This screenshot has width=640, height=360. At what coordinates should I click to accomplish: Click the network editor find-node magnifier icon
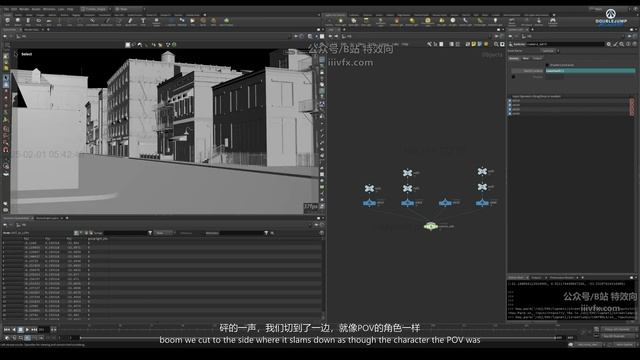click(x=496, y=44)
